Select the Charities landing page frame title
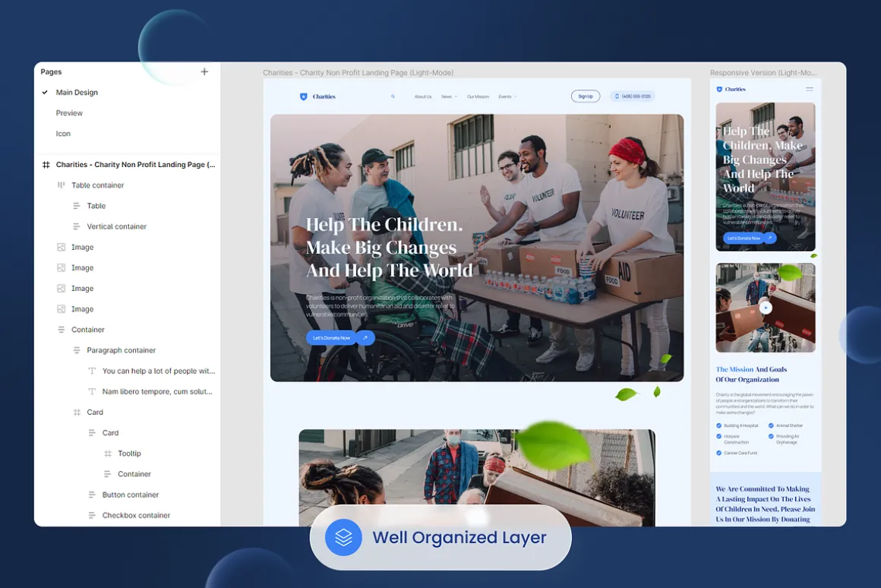The height and width of the screenshot is (588, 881). 358,72
